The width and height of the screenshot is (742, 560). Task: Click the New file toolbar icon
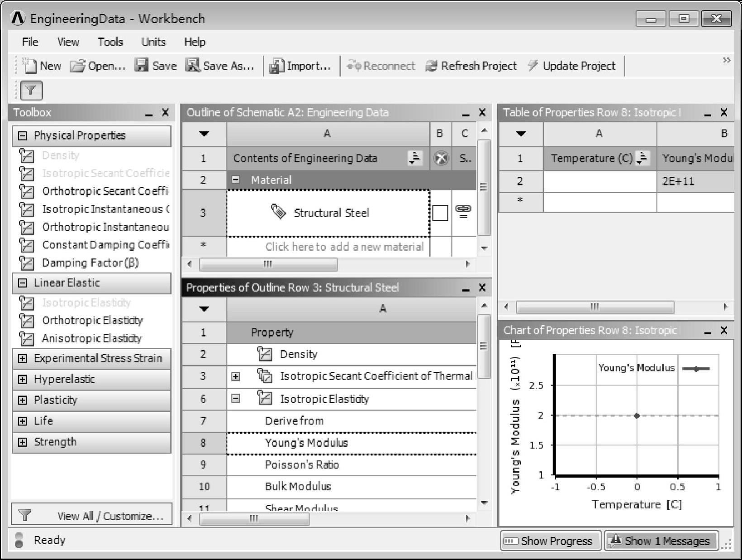click(x=30, y=66)
